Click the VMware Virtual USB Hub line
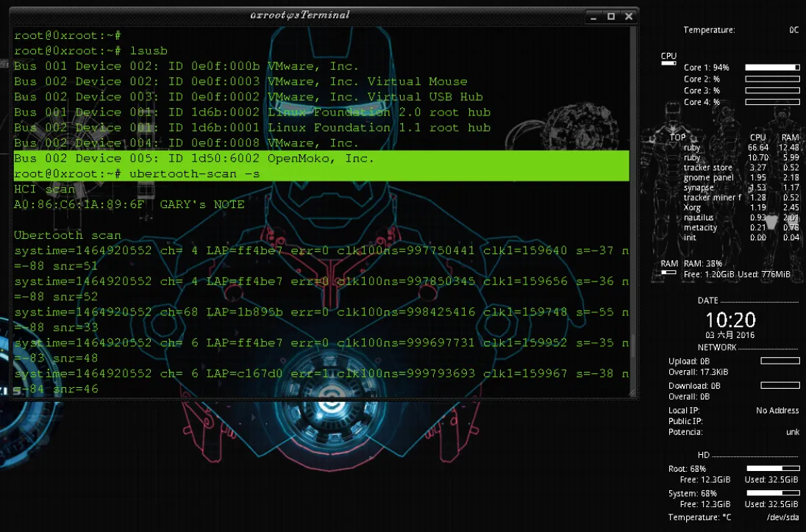 click(x=249, y=96)
